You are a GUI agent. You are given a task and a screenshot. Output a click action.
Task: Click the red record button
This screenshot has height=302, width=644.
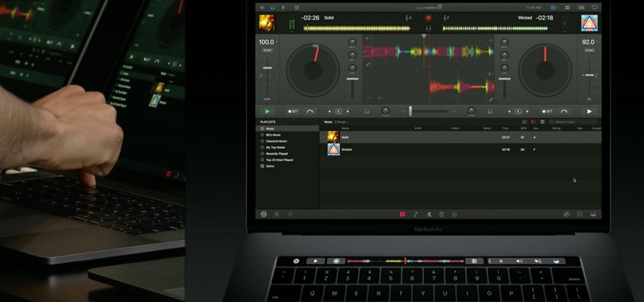[x=428, y=18]
